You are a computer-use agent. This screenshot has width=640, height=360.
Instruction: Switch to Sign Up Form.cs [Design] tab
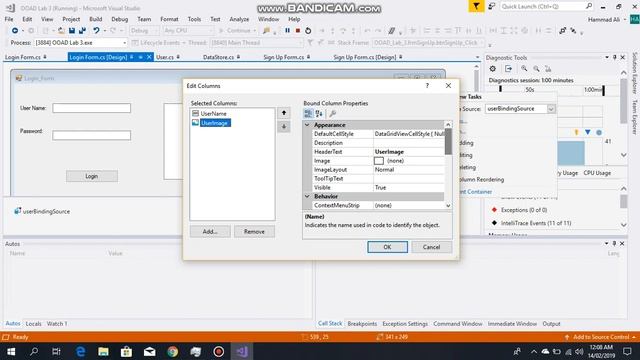tap(365, 57)
